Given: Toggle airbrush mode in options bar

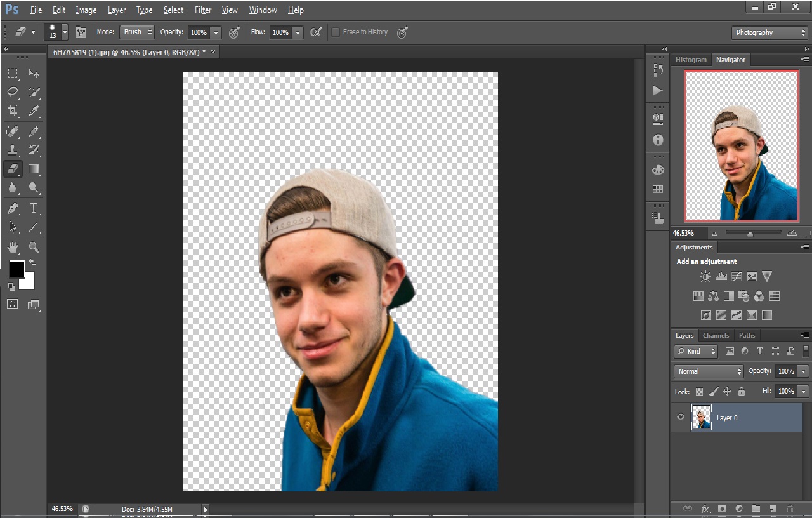Looking at the screenshot, I should pyautogui.click(x=316, y=32).
